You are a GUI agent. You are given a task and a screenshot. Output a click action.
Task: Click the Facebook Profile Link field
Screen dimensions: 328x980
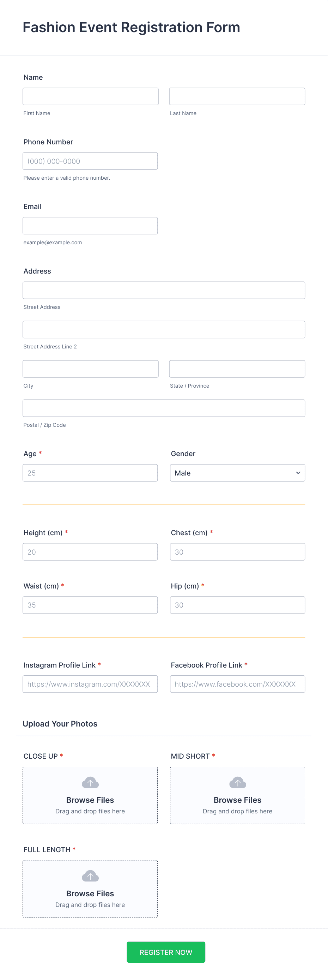click(x=238, y=684)
